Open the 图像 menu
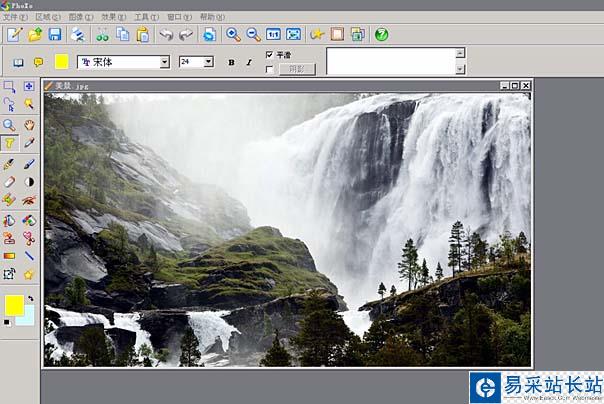 81,17
